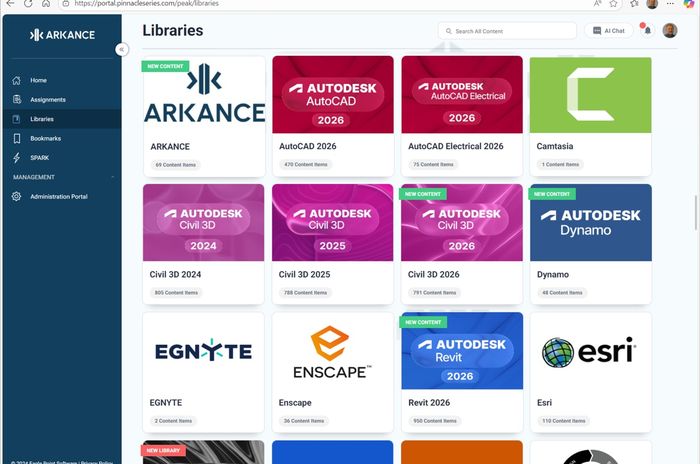Screen dimensions: 700x464
Task: Open the Dynamo library thumbnail
Action: pyautogui.click(x=591, y=222)
